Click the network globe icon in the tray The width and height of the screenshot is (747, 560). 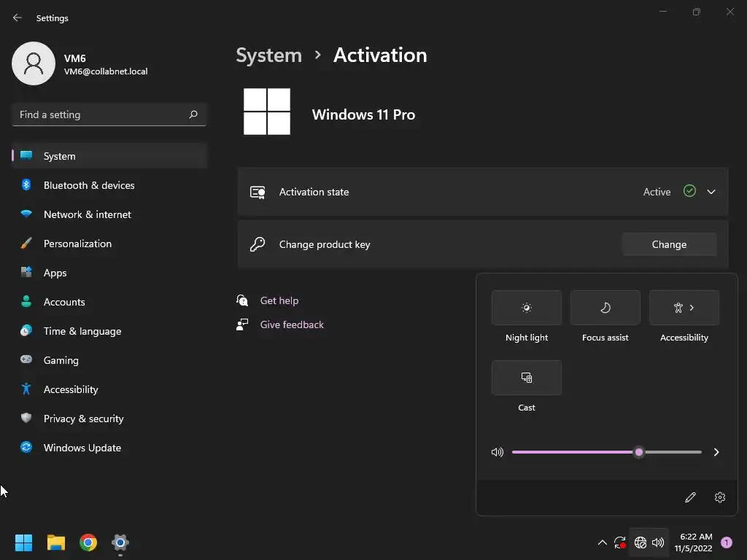(640, 542)
